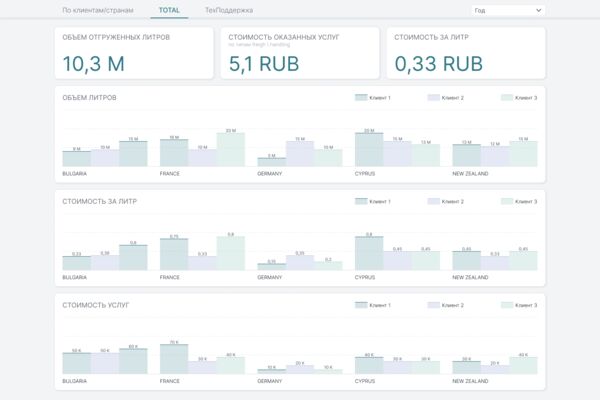Click NEW ZEALAND label under Стоимость за литр chart
600x400 pixels.
tap(470, 278)
